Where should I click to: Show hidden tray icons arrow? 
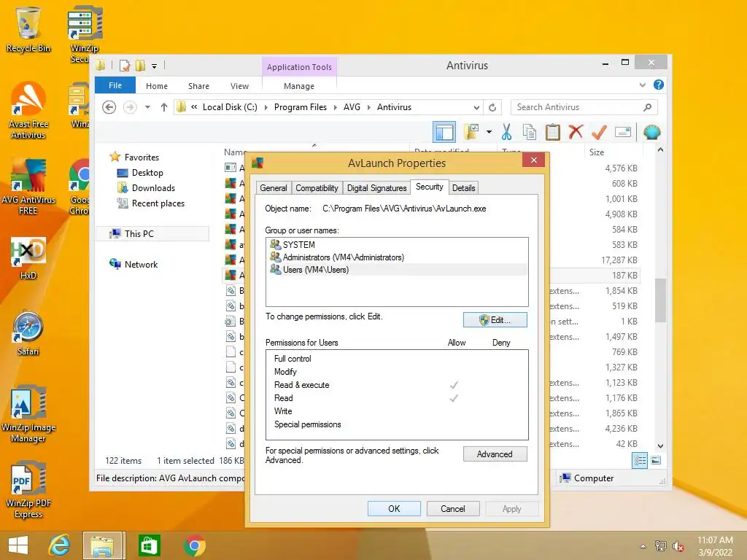(x=643, y=546)
